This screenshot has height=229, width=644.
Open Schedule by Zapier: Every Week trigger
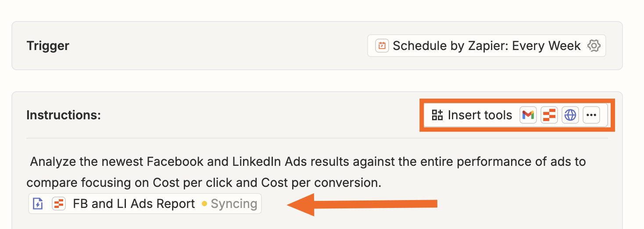click(487, 46)
